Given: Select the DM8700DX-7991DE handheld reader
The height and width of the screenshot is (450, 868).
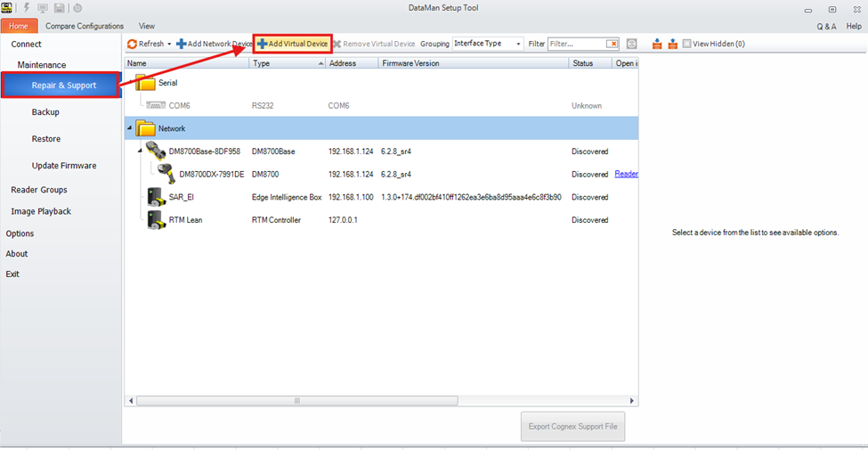Looking at the screenshot, I should [211, 175].
